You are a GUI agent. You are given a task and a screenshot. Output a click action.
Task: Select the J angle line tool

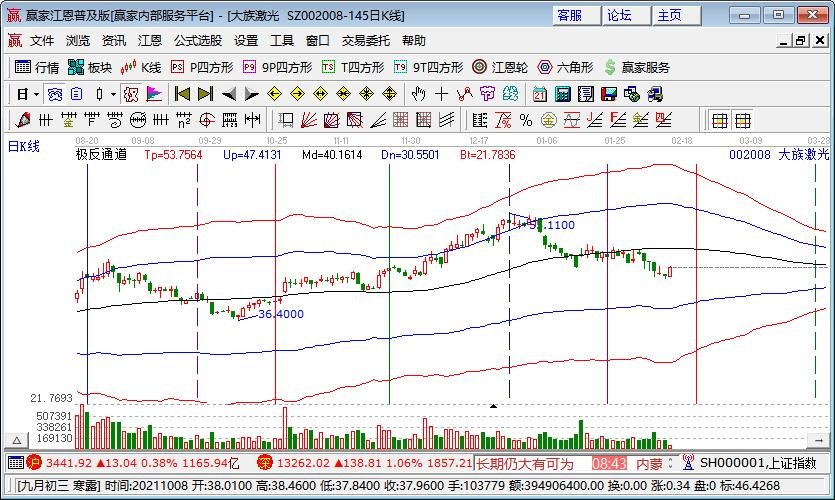[x=594, y=120]
